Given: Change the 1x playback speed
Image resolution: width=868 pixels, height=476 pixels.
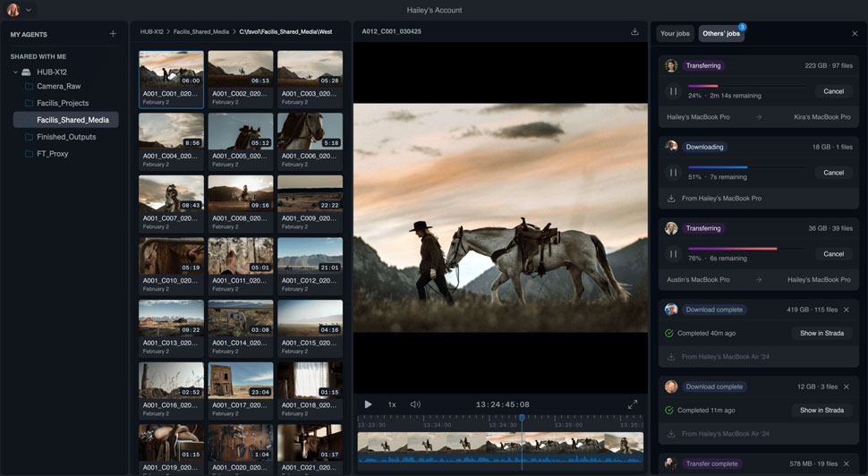Looking at the screenshot, I should pyautogui.click(x=392, y=404).
